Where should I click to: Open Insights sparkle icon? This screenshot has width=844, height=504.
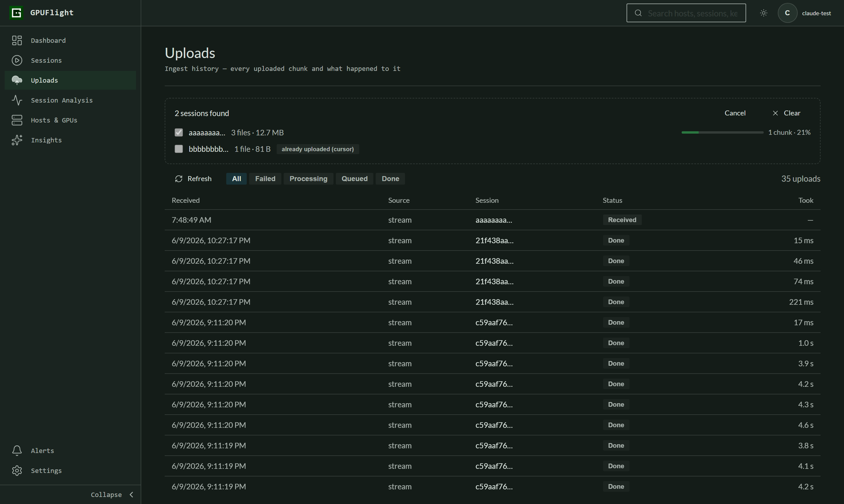click(x=17, y=140)
